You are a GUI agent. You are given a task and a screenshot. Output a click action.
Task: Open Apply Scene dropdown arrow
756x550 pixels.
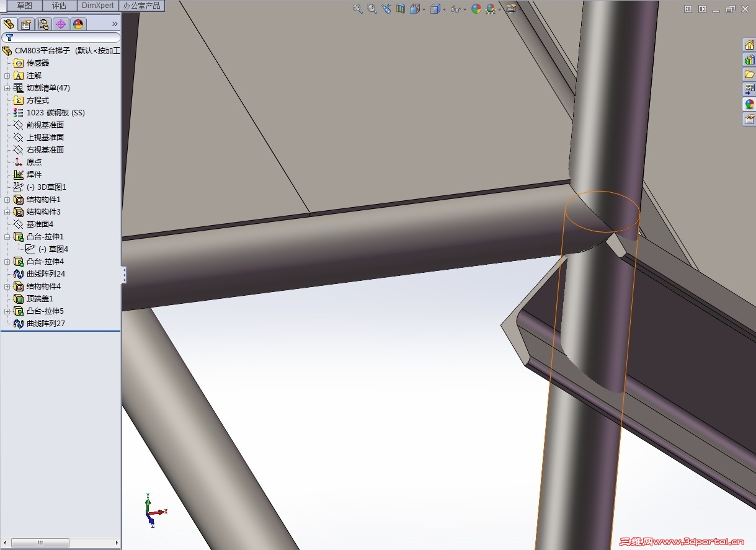tap(500, 9)
